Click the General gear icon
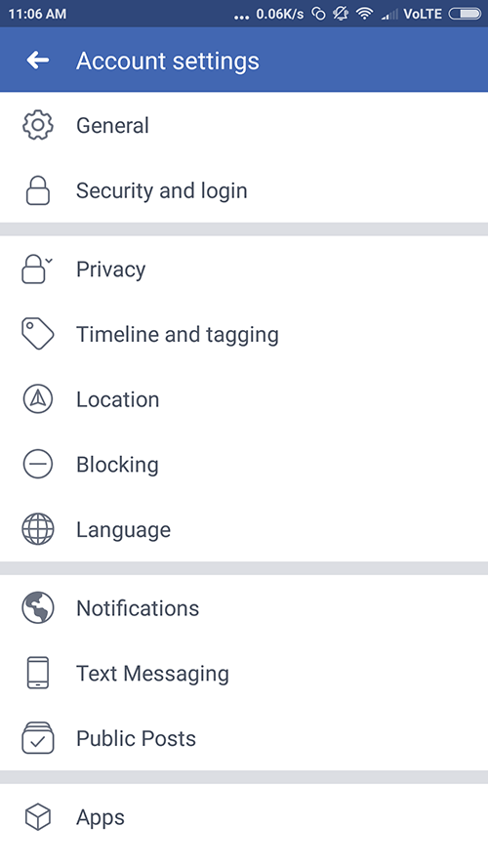 tap(38, 125)
